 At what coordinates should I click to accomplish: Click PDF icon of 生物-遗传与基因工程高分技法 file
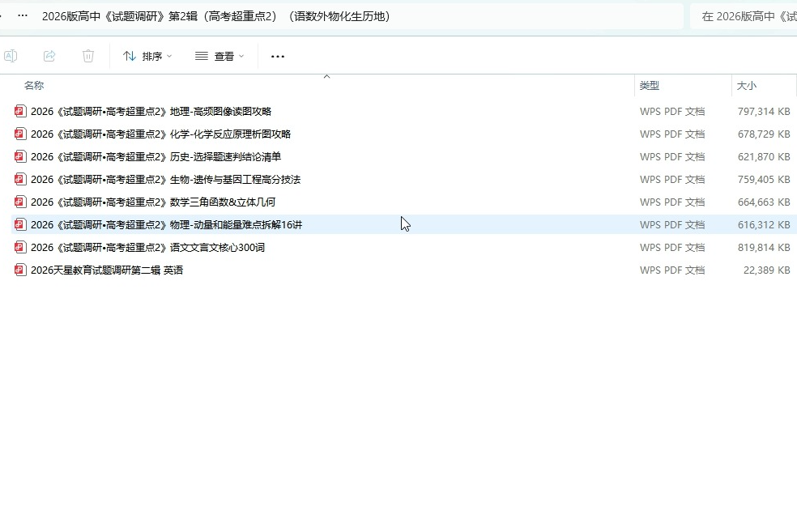coord(21,180)
